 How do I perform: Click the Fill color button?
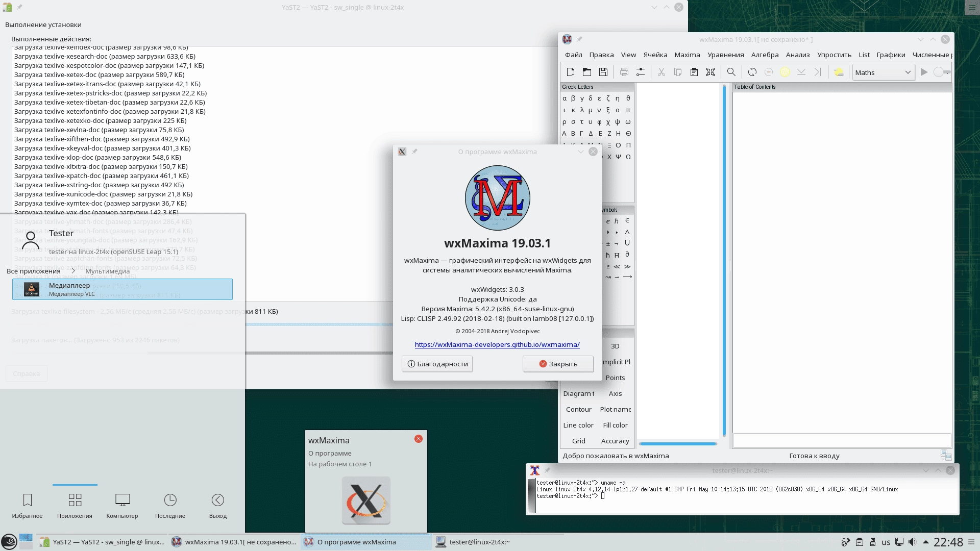tap(615, 425)
